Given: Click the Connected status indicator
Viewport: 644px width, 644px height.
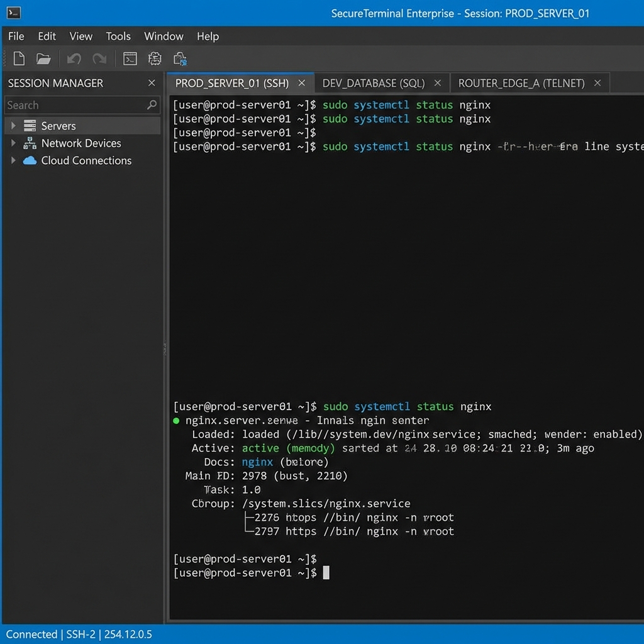Looking at the screenshot, I should tap(31, 635).
